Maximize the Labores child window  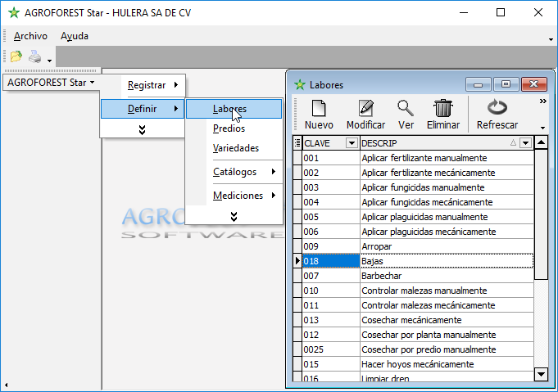coord(506,84)
